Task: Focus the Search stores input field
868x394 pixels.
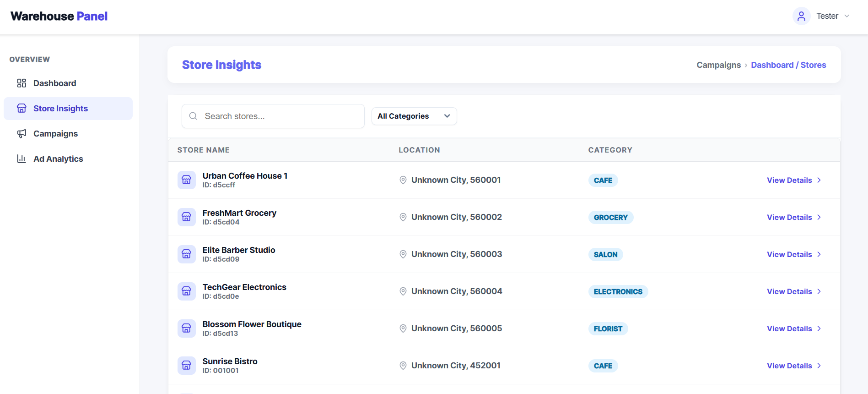Action: click(x=279, y=116)
